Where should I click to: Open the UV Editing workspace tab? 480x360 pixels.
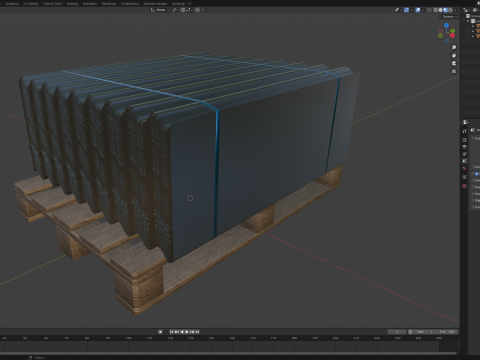(31, 4)
